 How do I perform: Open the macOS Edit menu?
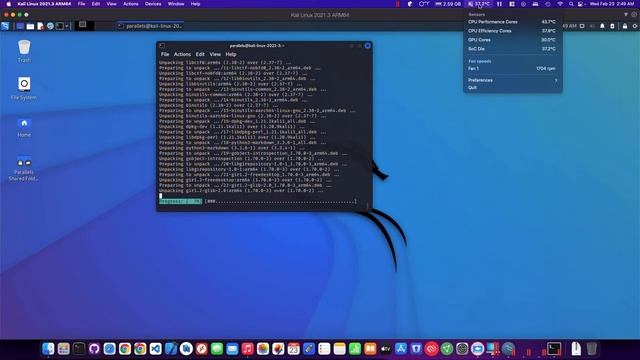[x=96, y=4]
